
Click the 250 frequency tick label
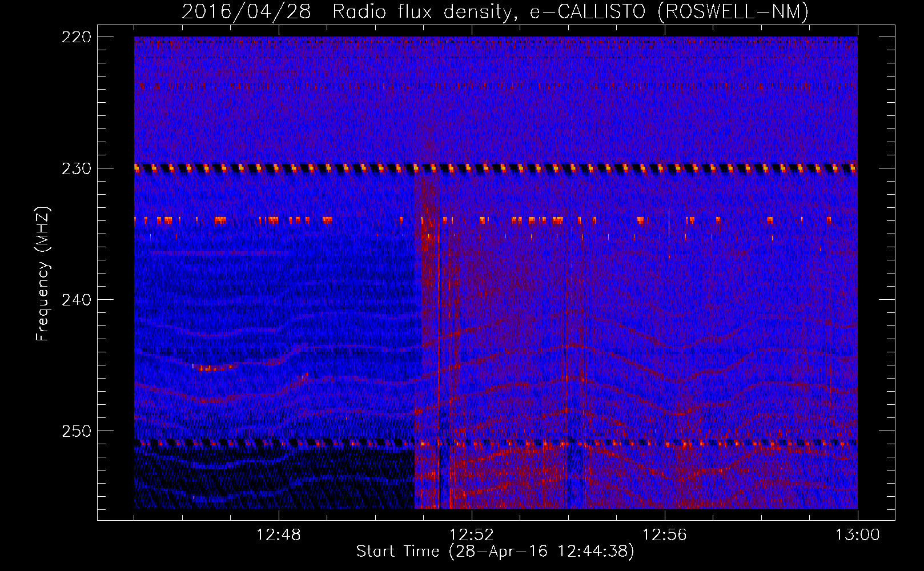tap(76, 431)
